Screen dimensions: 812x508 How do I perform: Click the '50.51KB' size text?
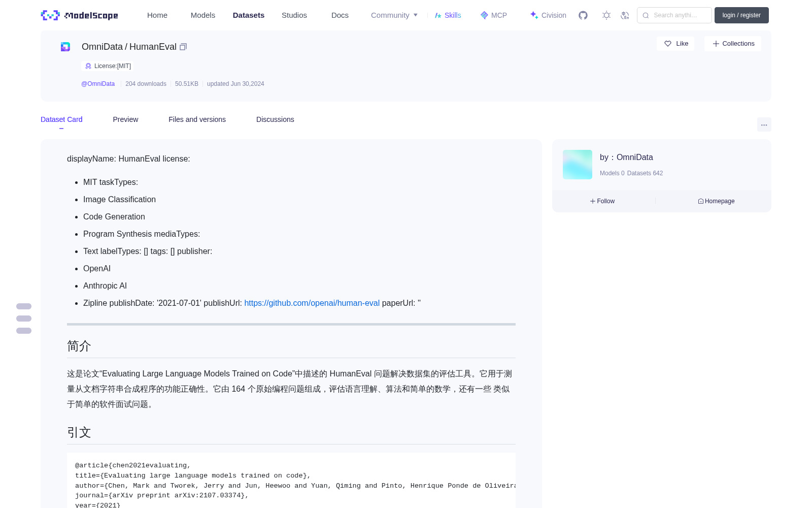point(187,84)
